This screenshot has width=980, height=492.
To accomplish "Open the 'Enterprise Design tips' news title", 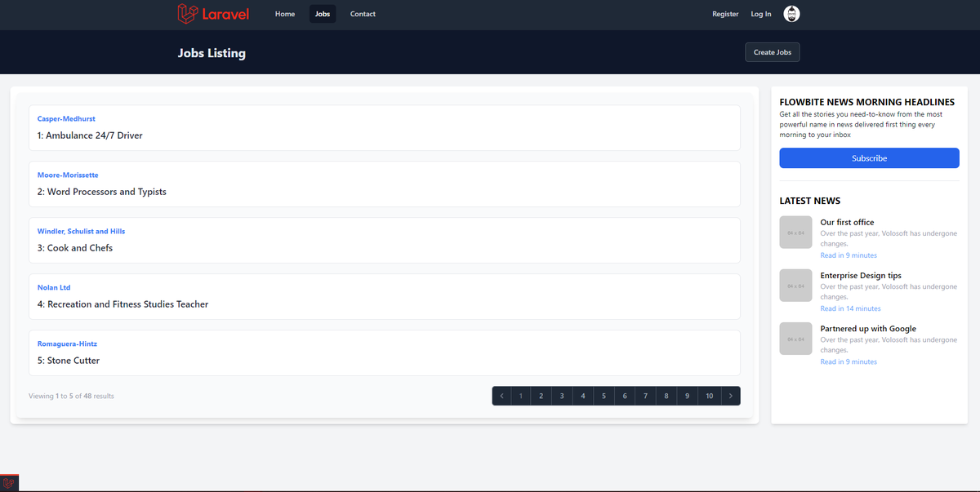I will (x=861, y=276).
